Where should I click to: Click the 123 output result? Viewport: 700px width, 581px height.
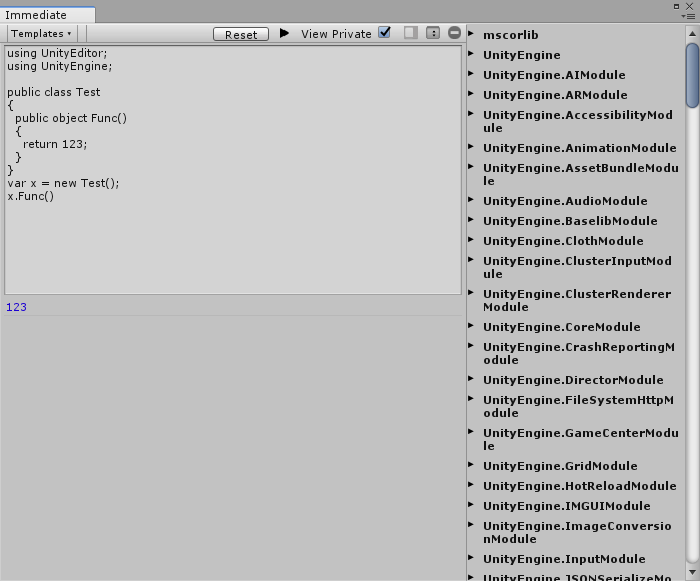(x=17, y=307)
